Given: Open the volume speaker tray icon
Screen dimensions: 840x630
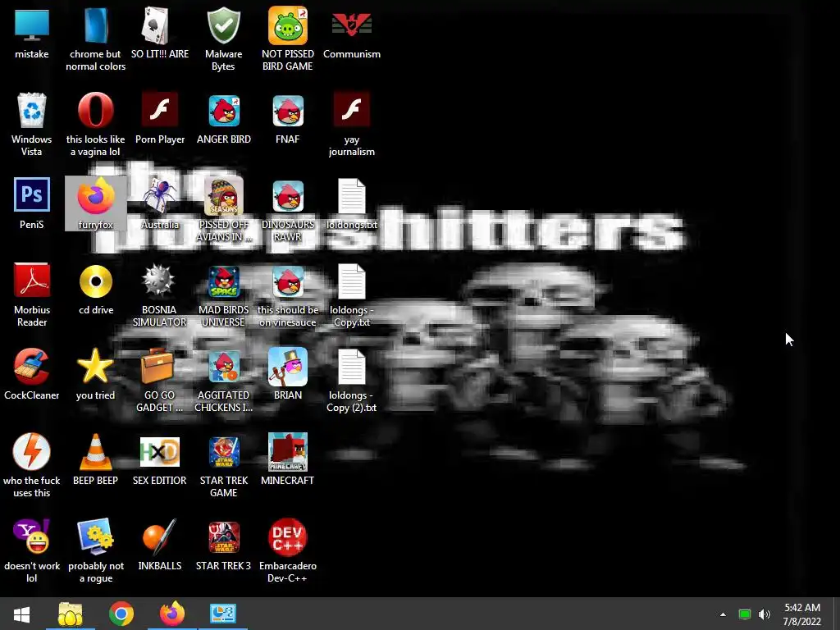Looking at the screenshot, I should click(765, 614).
